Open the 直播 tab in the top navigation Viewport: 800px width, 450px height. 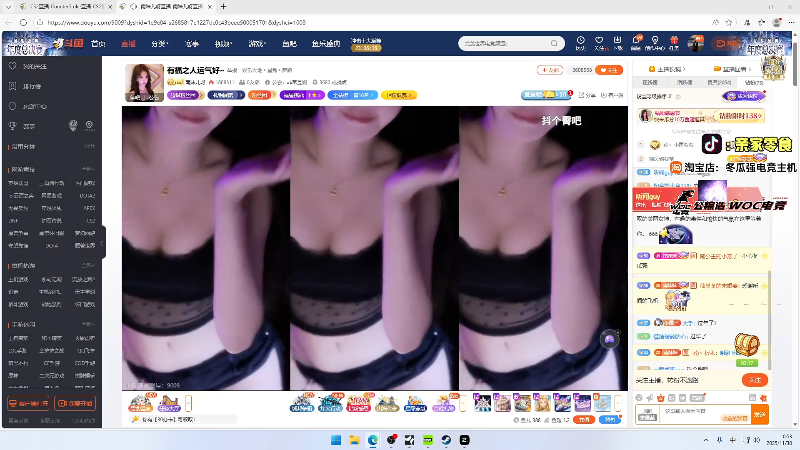[x=128, y=44]
